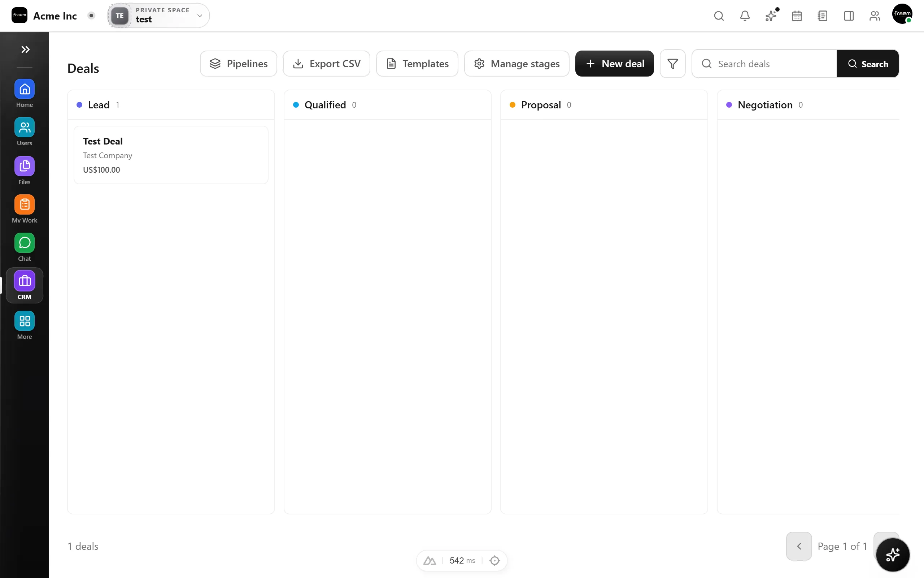Open the calendar icon in header
924x578 pixels.
[x=797, y=16]
